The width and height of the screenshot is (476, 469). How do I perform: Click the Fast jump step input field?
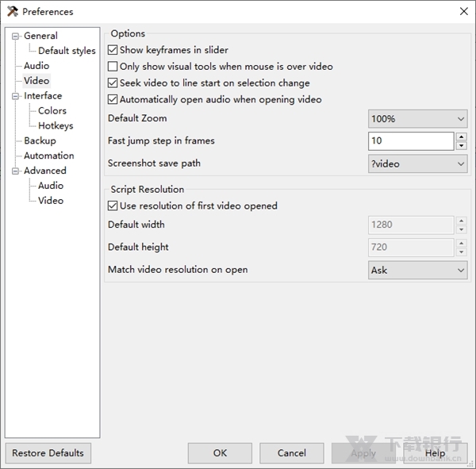click(x=411, y=141)
